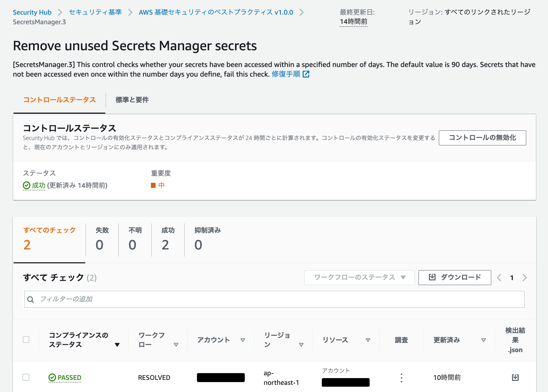Click the download arrow inside the ダウンロード button
The width and height of the screenshot is (548, 392).
point(432,277)
